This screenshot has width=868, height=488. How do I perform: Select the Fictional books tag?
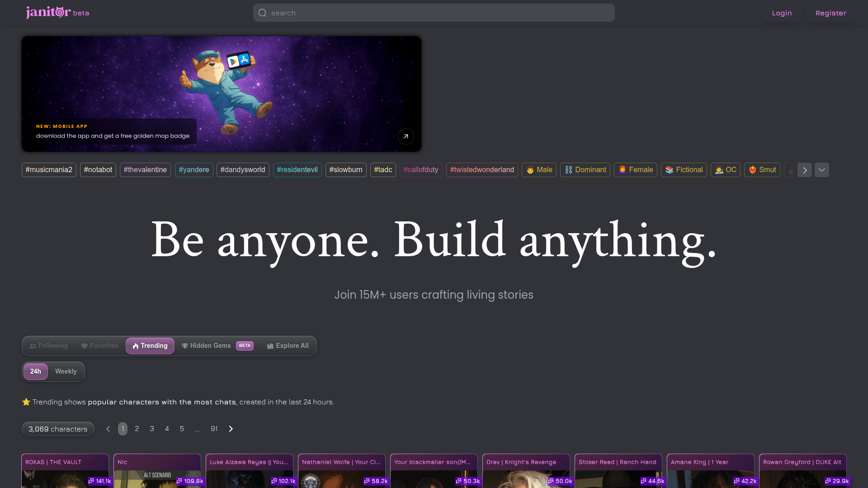point(684,170)
